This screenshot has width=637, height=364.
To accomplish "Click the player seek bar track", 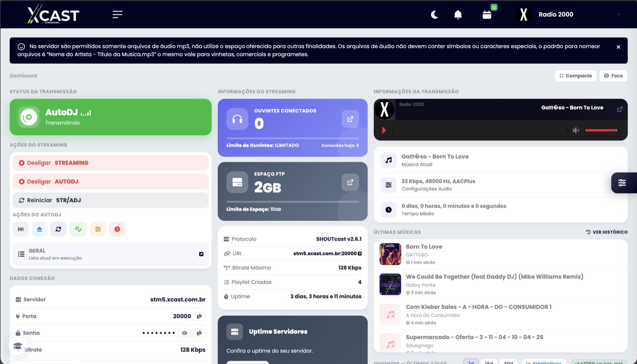I will (x=479, y=130).
